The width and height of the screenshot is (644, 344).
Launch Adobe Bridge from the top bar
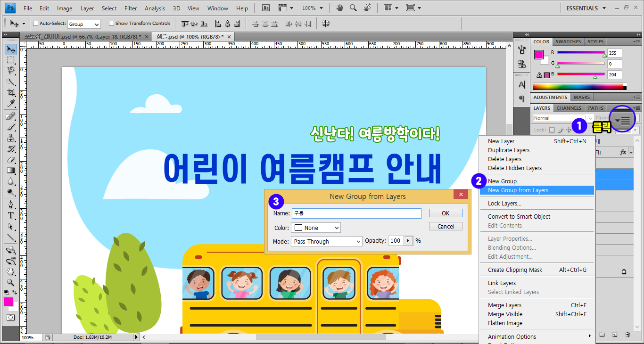(x=266, y=8)
